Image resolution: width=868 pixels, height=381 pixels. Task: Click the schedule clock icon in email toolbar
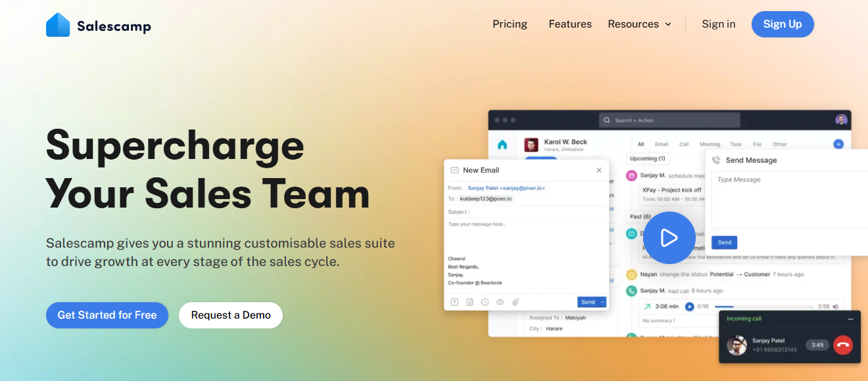[x=485, y=302]
